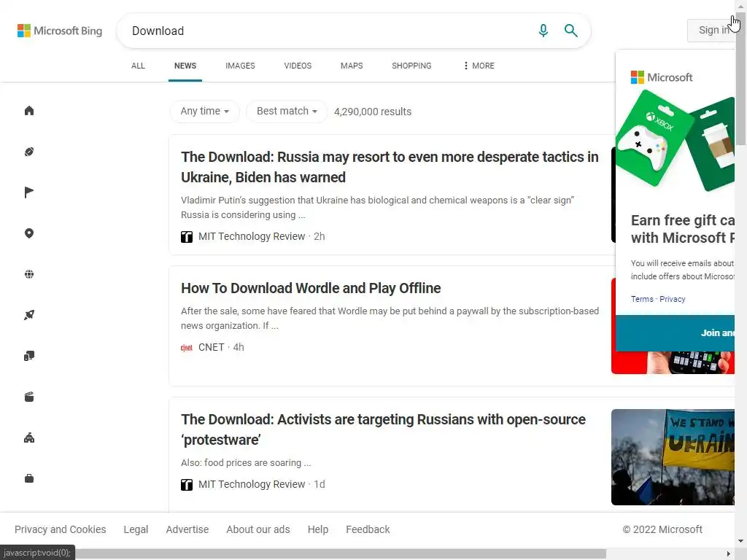This screenshot has width=747, height=560.
Task: Click the CNET source logo
Action: (187, 348)
